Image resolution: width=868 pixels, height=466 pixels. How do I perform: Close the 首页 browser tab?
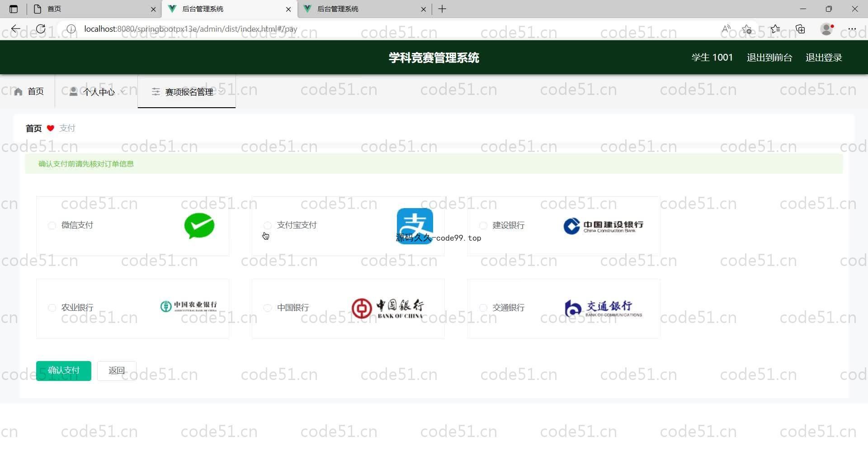[x=153, y=9]
